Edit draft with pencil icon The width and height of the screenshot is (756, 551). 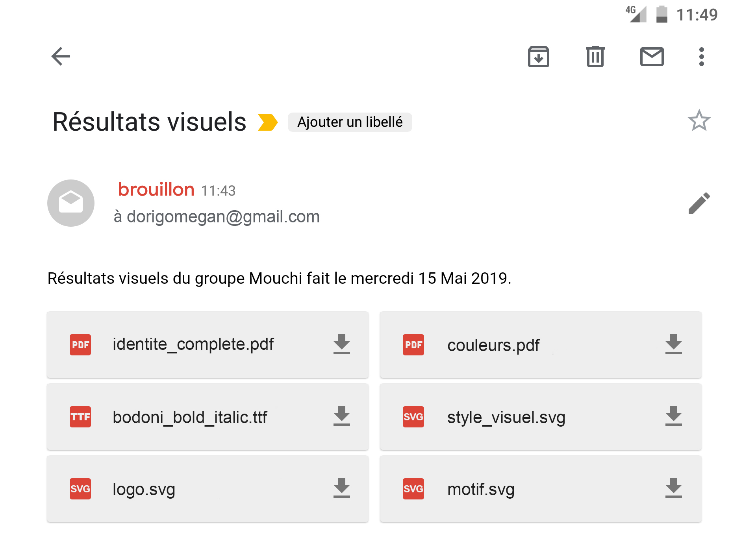tap(699, 203)
